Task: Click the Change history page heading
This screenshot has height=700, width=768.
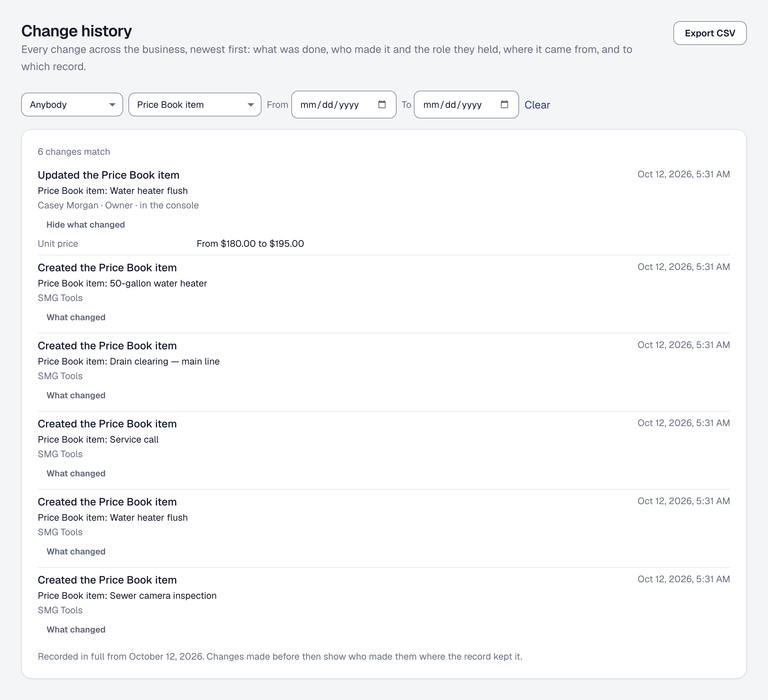Action: point(76,31)
